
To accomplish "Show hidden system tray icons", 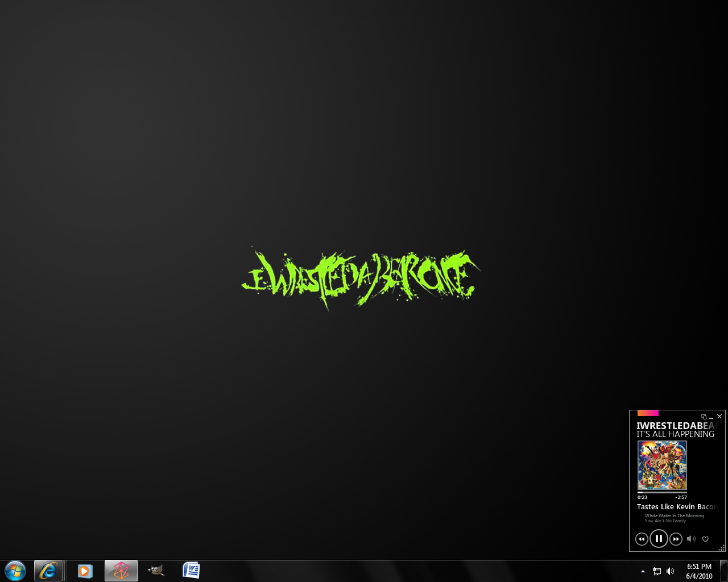I will pos(643,571).
